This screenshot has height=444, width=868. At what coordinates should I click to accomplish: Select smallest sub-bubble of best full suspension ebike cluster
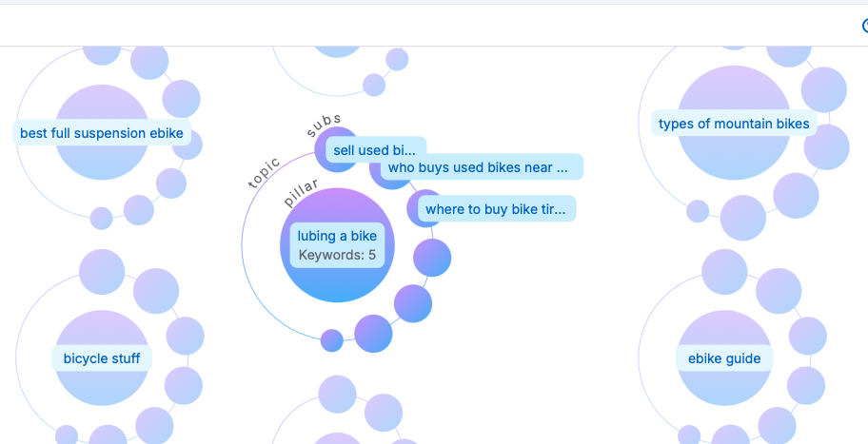(x=101, y=219)
